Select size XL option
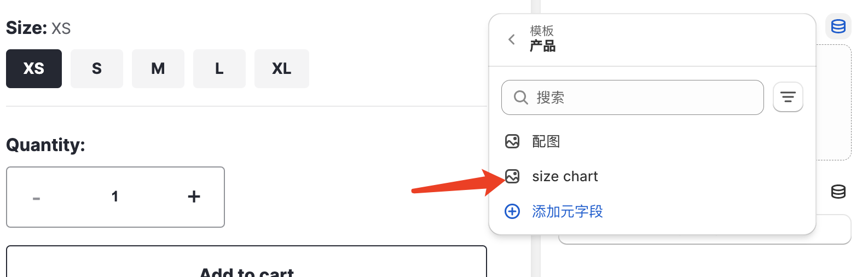Viewport: 868px width, 277px height. (282, 68)
